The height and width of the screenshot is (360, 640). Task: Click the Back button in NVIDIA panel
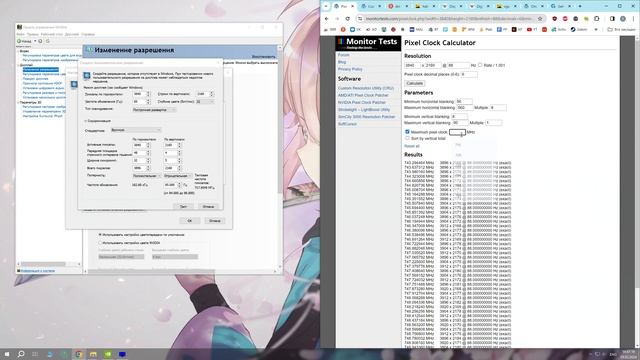24,41
